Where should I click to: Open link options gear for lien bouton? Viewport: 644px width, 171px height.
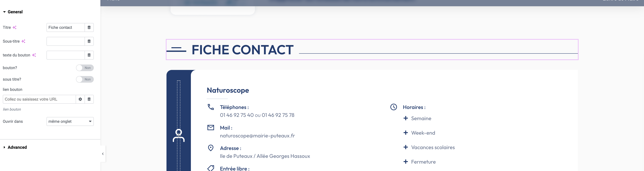click(x=80, y=99)
